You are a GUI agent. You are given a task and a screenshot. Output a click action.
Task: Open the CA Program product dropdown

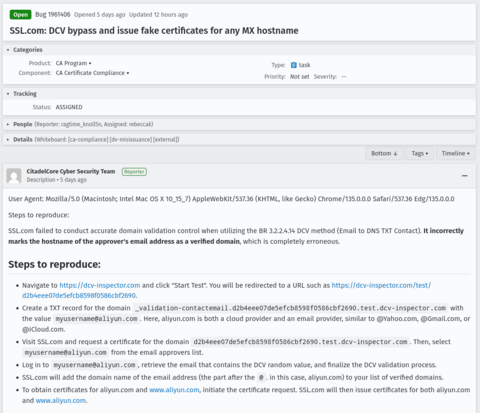tap(73, 63)
